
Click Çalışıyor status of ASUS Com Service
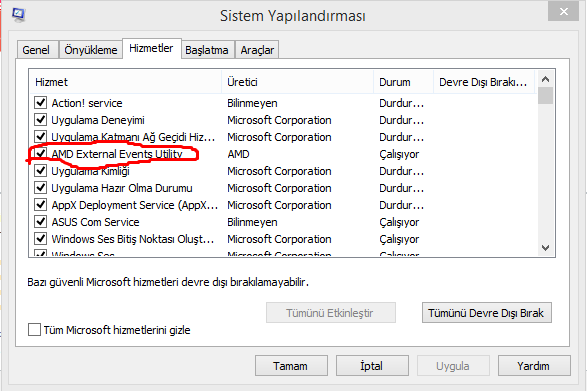click(x=399, y=222)
